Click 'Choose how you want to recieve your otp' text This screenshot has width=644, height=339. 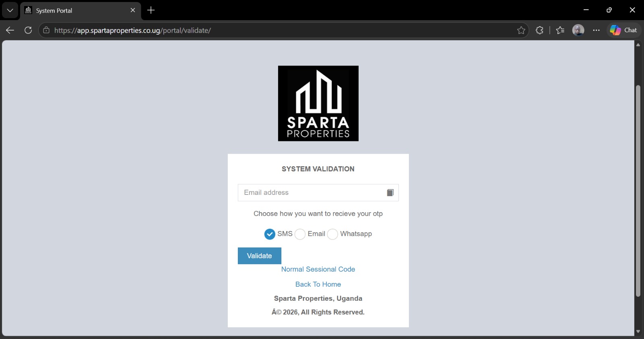[x=318, y=214]
